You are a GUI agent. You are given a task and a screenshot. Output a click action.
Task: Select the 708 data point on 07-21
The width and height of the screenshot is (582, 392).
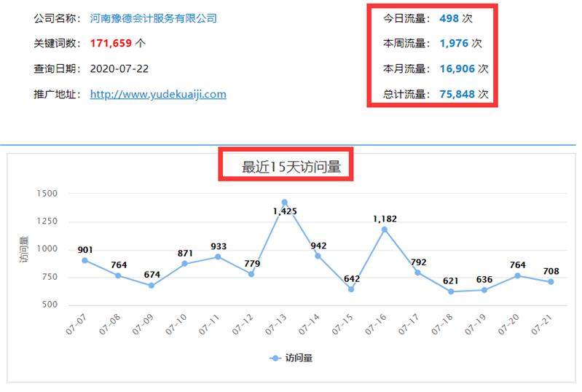551,282
